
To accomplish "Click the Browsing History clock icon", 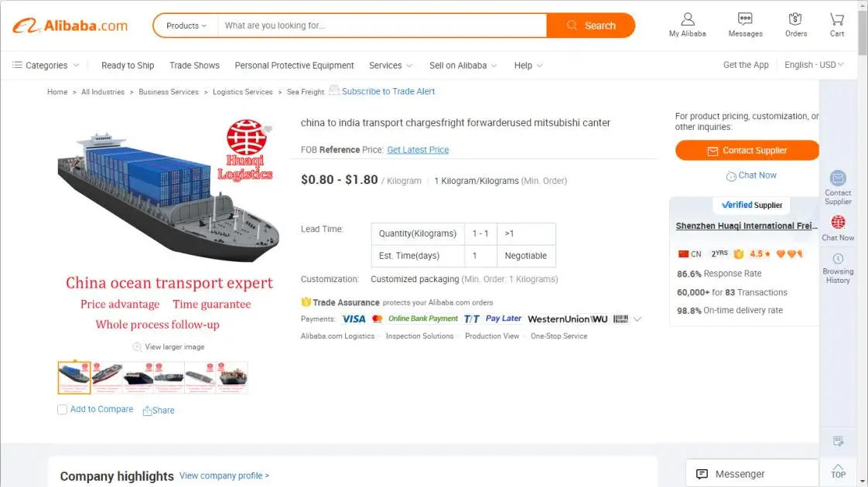I will (838, 259).
